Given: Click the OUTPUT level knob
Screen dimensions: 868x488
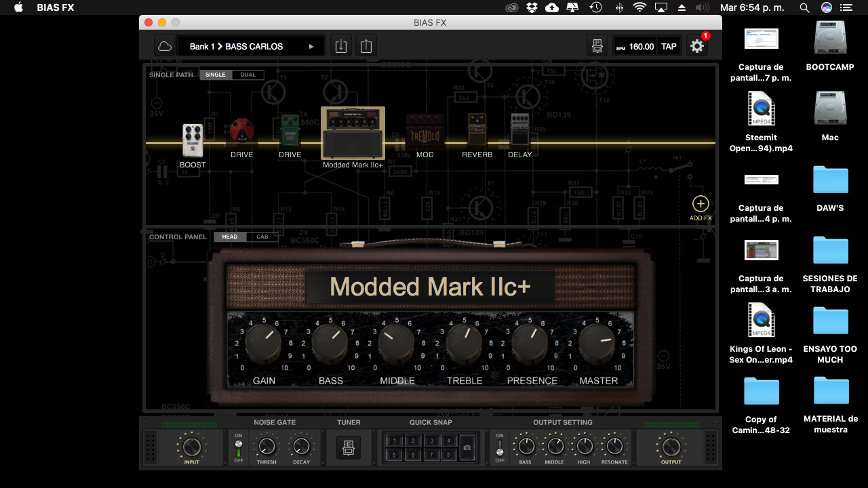Looking at the screenshot, I should [x=671, y=447].
